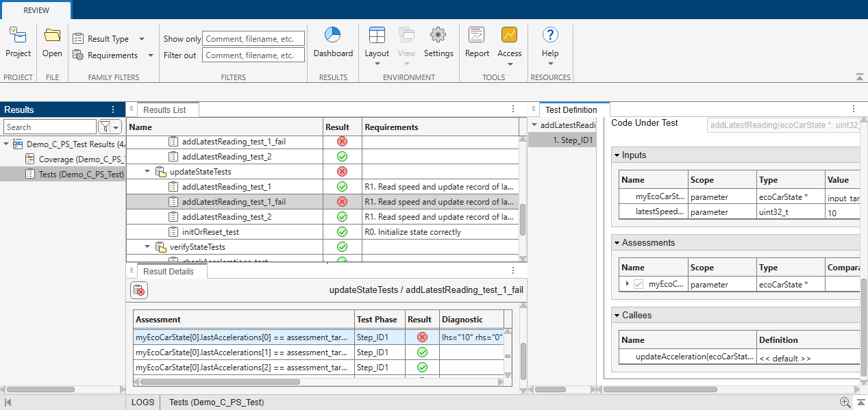Open the Settings gear
The image size is (868, 410).
[x=438, y=42]
